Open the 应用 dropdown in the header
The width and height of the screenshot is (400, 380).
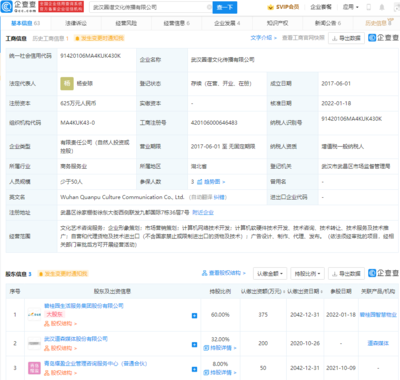coord(350,7)
